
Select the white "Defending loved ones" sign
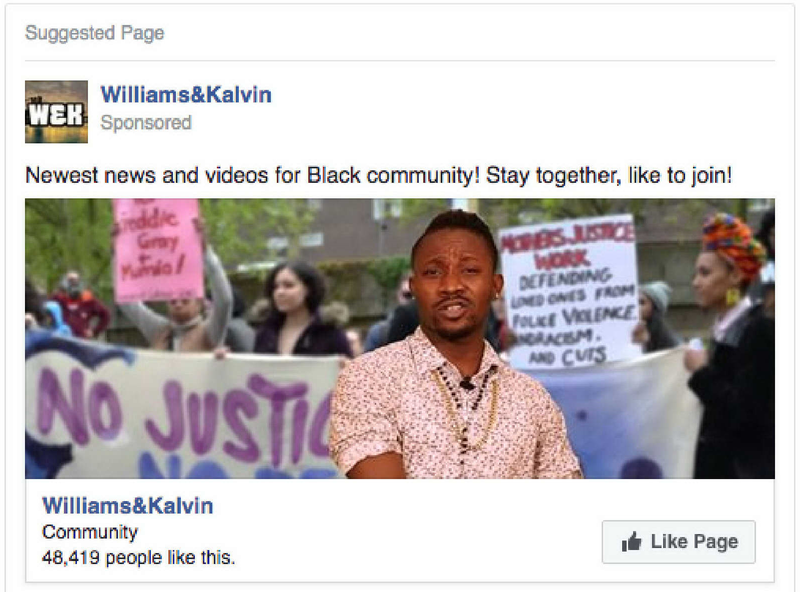[569, 291]
